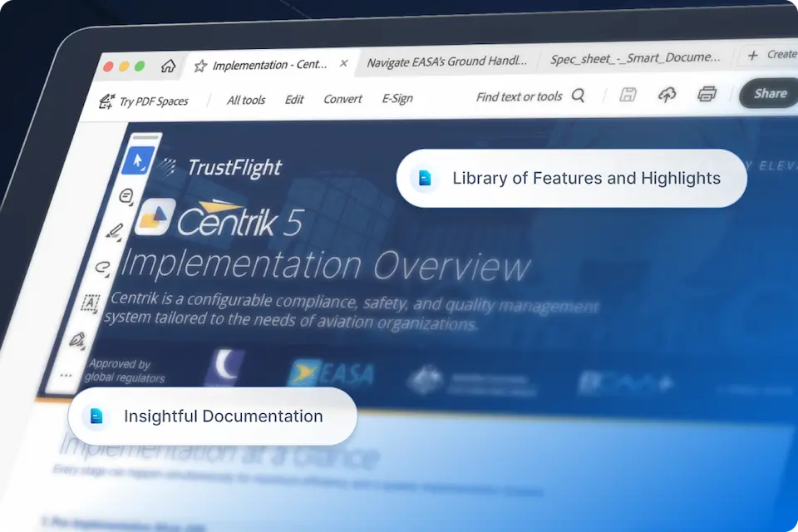Select the Fill and Sign pen tool
This screenshot has width=798, height=532.
tap(78, 339)
